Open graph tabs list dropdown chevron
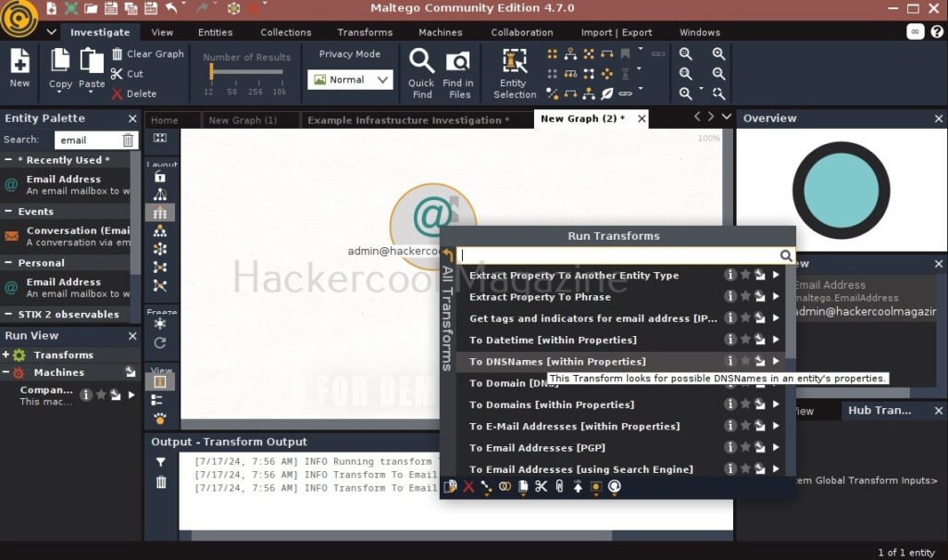The width and height of the screenshot is (948, 560). pyautogui.click(x=726, y=116)
